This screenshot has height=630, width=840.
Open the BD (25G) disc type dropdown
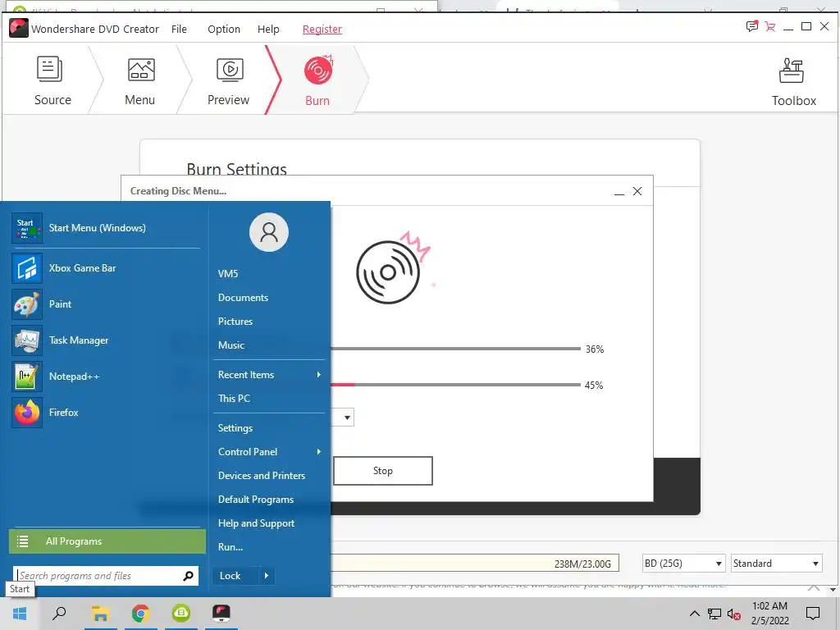click(683, 563)
